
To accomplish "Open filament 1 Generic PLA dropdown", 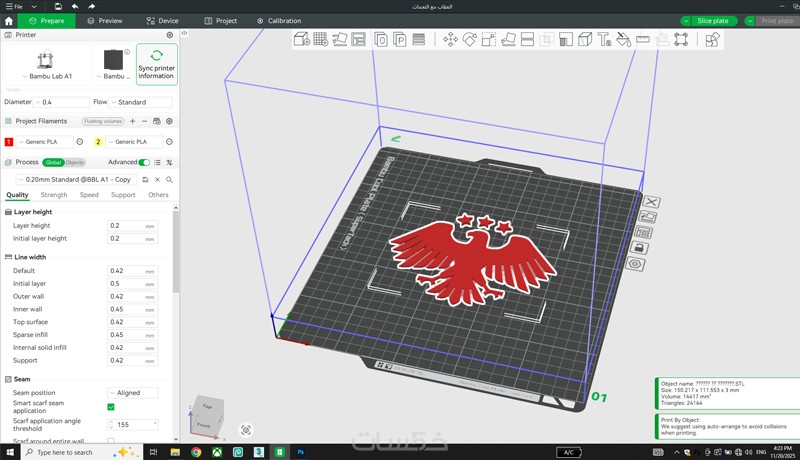I will pyautogui.click(x=44, y=142).
